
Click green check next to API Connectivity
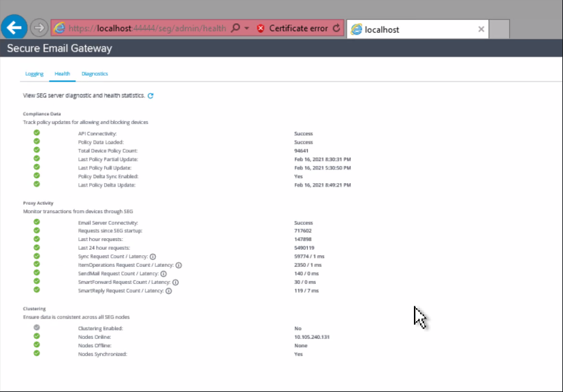(x=37, y=133)
